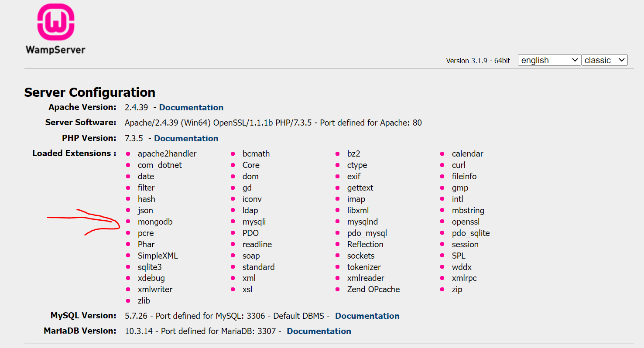
Task: Click the gmp extension entry
Action: tap(460, 188)
